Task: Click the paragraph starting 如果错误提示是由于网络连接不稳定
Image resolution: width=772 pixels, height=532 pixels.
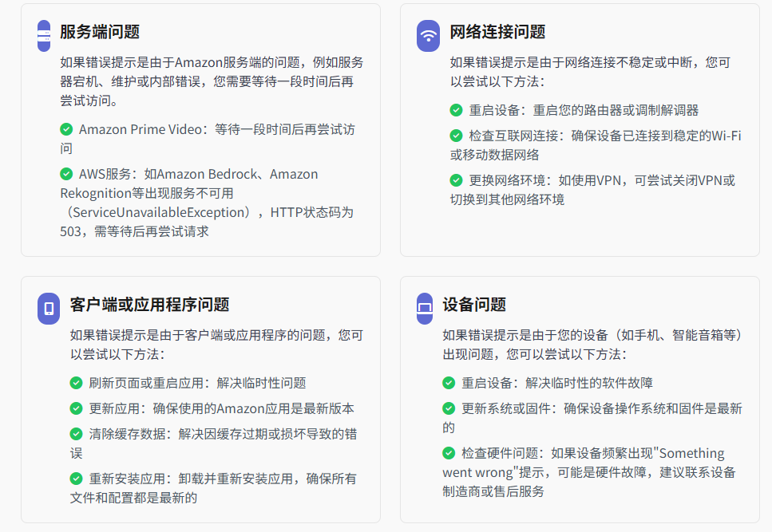Action: (x=590, y=72)
